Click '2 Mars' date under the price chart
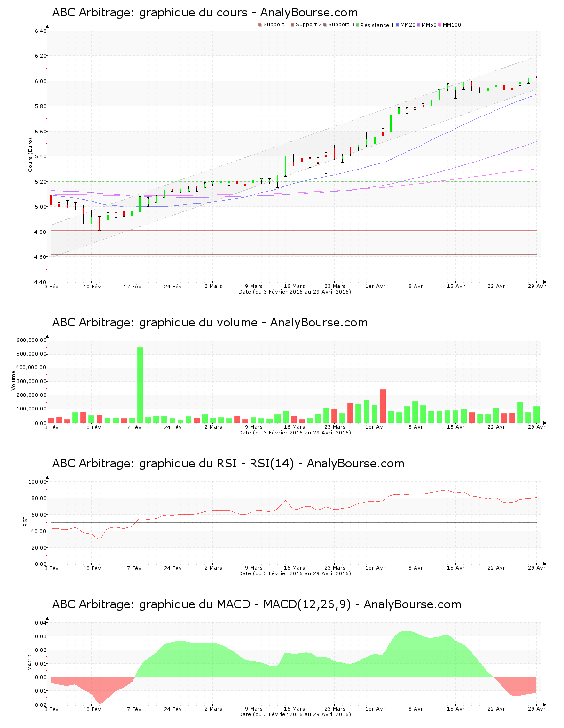The height and width of the screenshot is (728, 564). tap(213, 286)
